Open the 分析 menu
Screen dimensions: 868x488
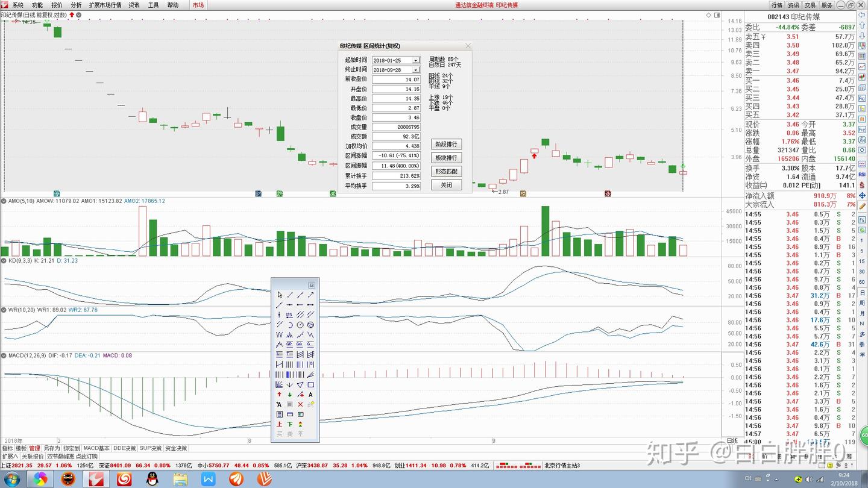(76, 5)
